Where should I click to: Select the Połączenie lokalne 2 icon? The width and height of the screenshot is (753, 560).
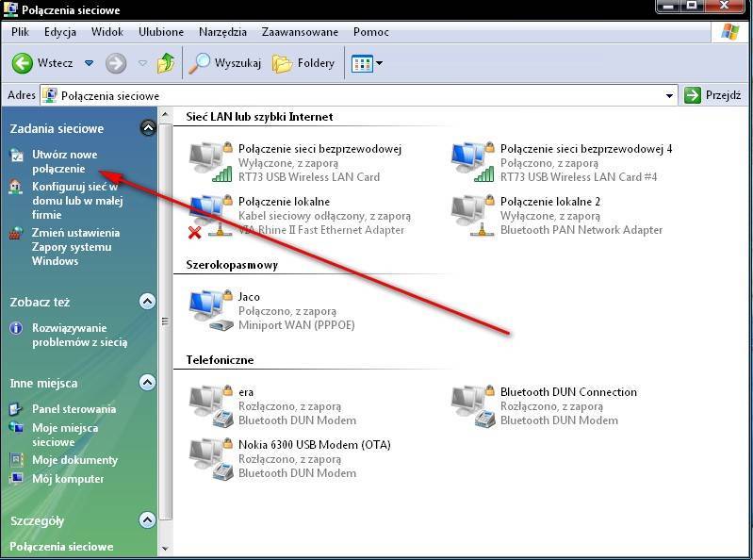click(472, 216)
